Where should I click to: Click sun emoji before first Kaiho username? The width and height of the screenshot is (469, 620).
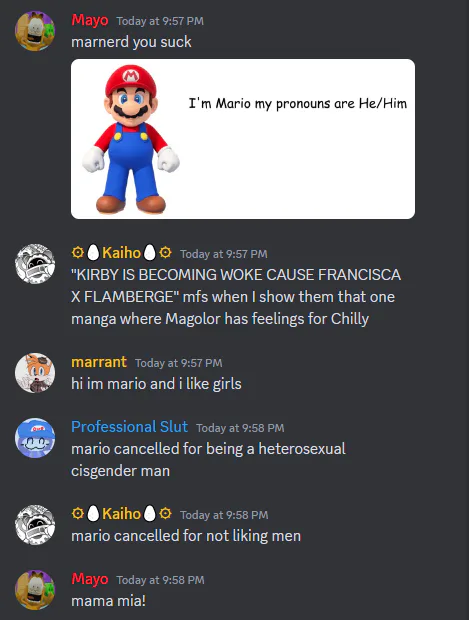pos(78,252)
